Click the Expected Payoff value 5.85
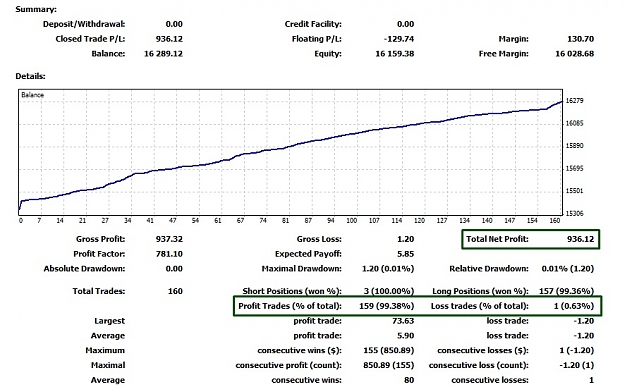Viewport: 625px width, 387px height. (405, 254)
